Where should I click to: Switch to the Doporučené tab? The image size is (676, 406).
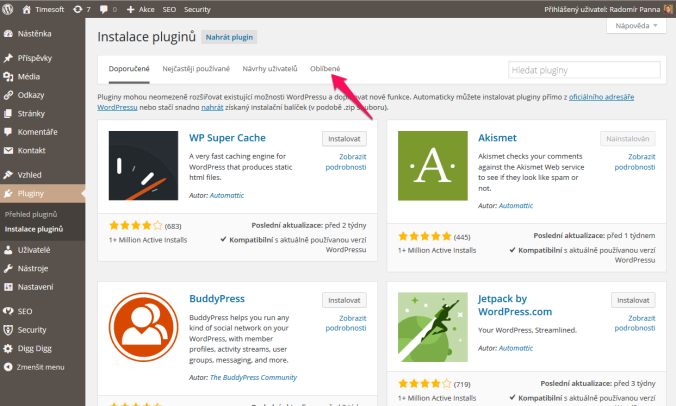pos(129,69)
